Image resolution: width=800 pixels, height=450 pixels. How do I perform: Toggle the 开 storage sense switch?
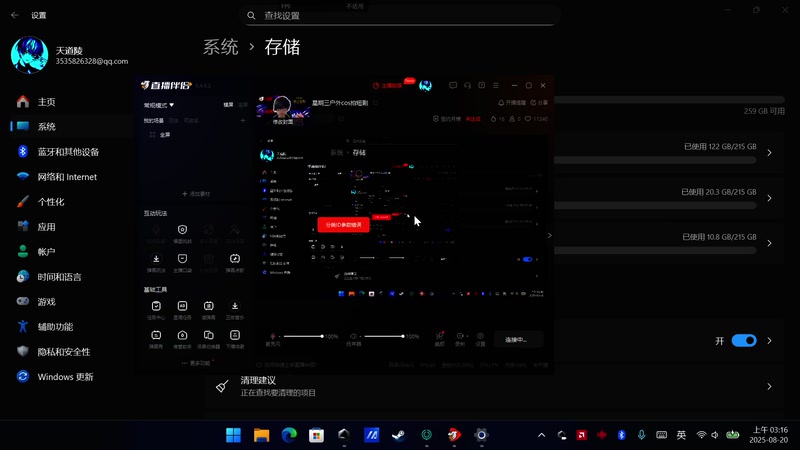[x=744, y=340]
